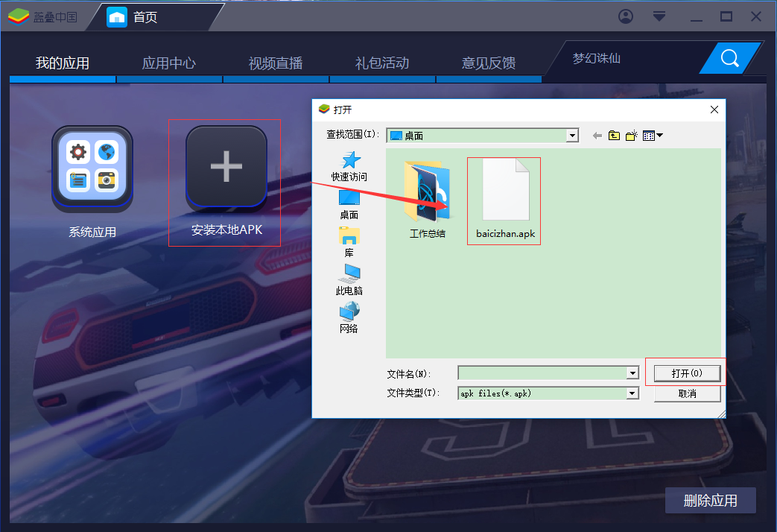The width and height of the screenshot is (777, 532).
Task: Switch to the 应用中心 tab
Action: (x=169, y=63)
